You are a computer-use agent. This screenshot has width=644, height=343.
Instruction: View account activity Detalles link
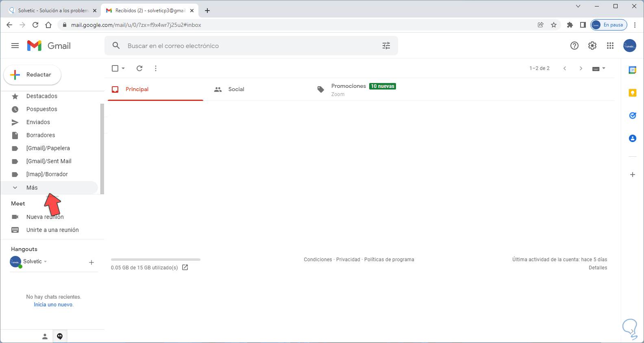(598, 268)
